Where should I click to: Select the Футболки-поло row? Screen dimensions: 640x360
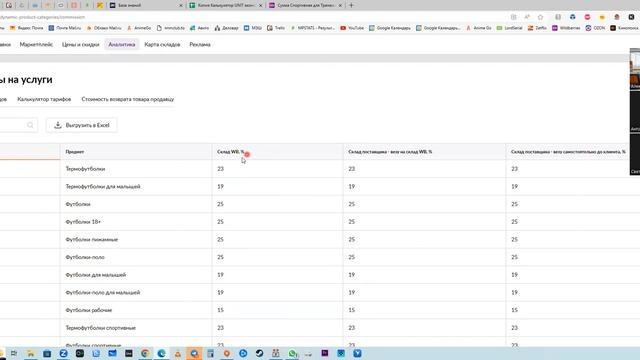click(x=85, y=257)
